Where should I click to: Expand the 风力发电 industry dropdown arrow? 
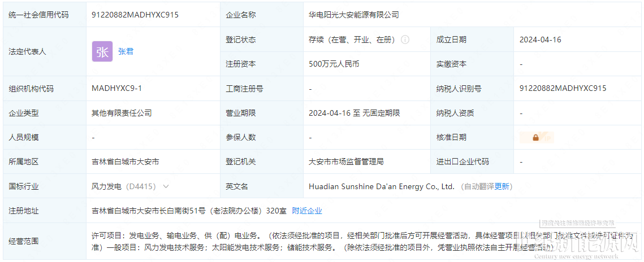tap(166, 186)
